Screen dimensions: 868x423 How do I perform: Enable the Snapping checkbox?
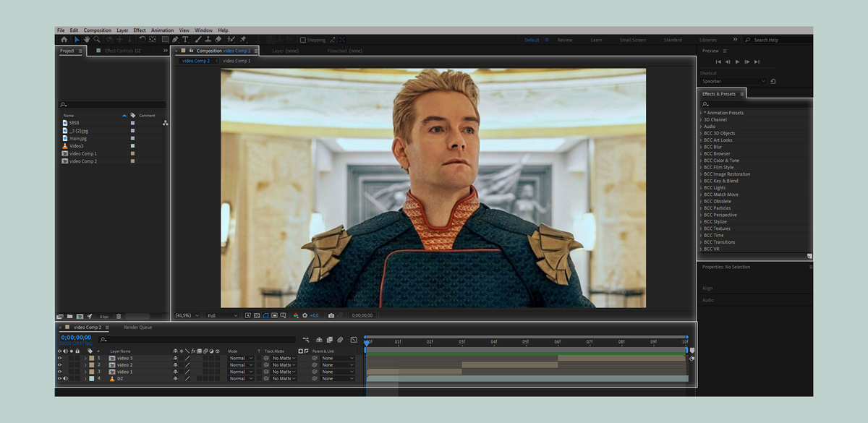coord(302,40)
